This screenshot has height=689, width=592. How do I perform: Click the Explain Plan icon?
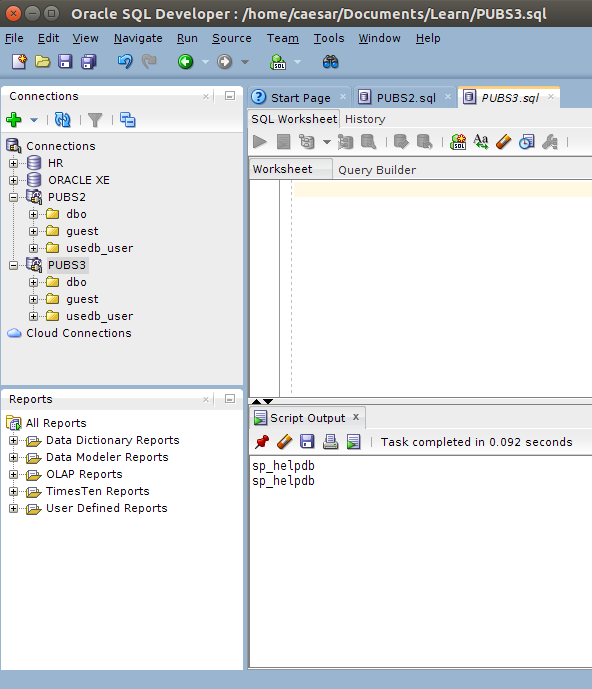[307, 142]
